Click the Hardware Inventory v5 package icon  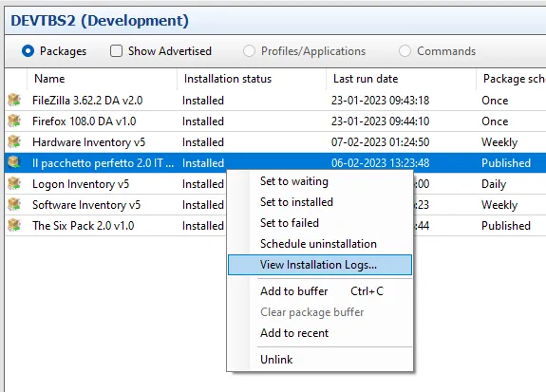pyautogui.click(x=14, y=141)
